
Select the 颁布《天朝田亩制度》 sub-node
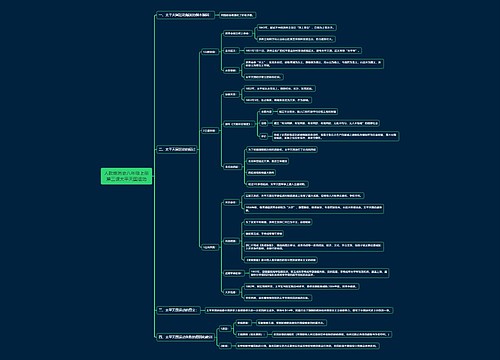pyautogui.click(x=238, y=124)
